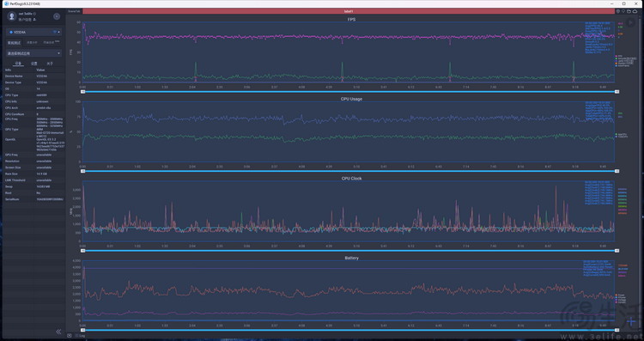Click the cloud upload icon
Image resolution: width=644 pixels, height=341 pixels.
pyautogui.click(x=635, y=11)
